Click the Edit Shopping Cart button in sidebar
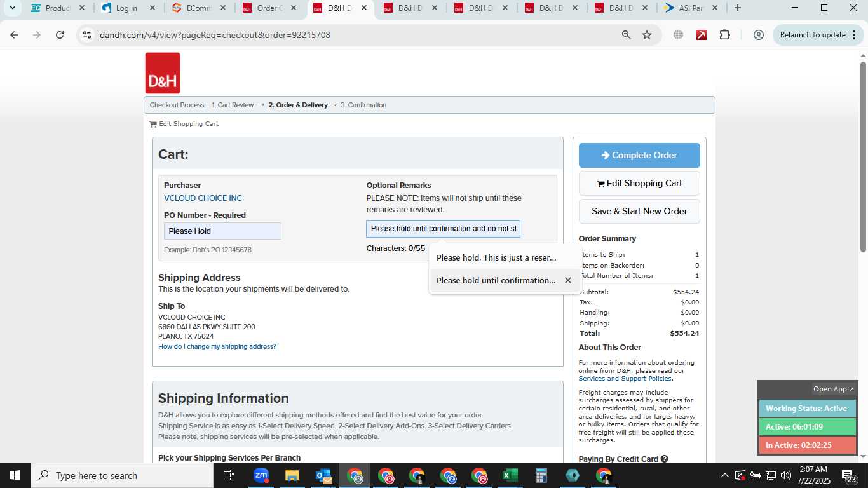Screen dimensions: 868x488 point(639,183)
